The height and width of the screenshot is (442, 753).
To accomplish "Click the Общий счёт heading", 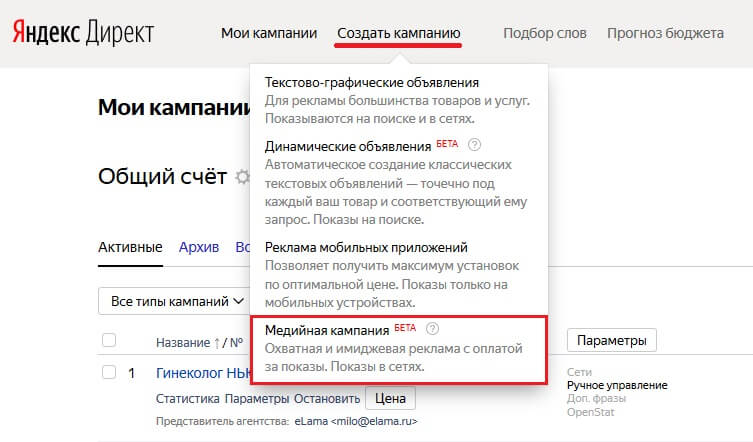I will tap(162, 176).
